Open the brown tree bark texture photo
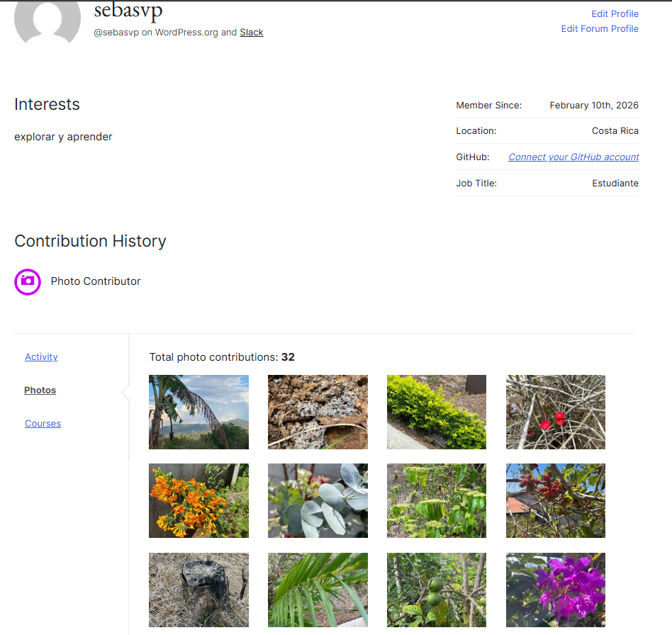The image size is (672, 635). (x=318, y=412)
